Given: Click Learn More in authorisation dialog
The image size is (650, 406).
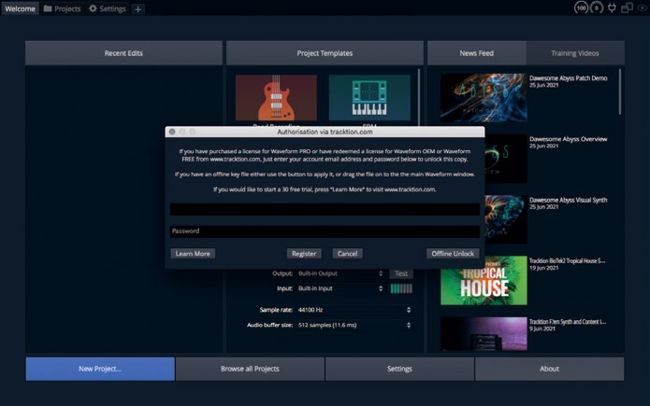Looking at the screenshot, I should point(193,253).
